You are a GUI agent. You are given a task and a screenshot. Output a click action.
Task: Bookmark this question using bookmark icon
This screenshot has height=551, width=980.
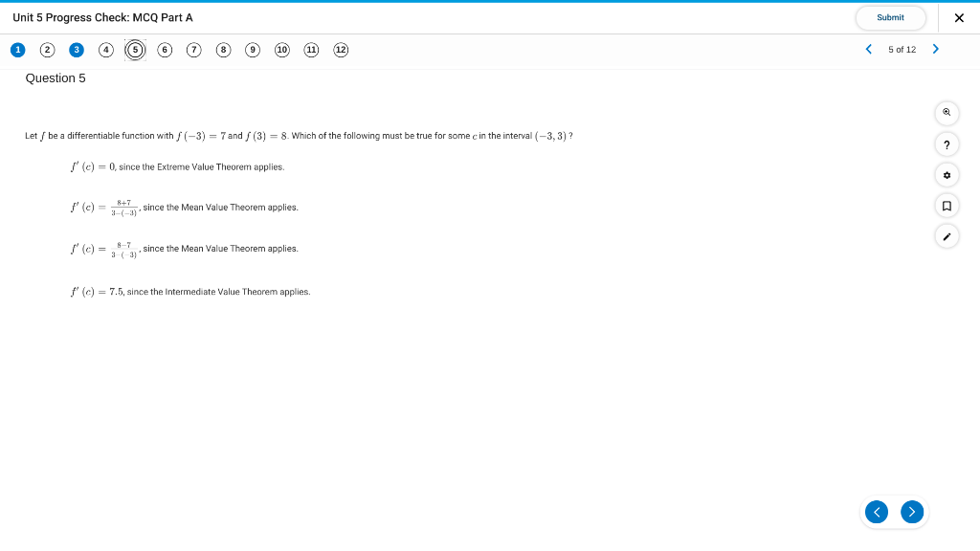point(947,205)
